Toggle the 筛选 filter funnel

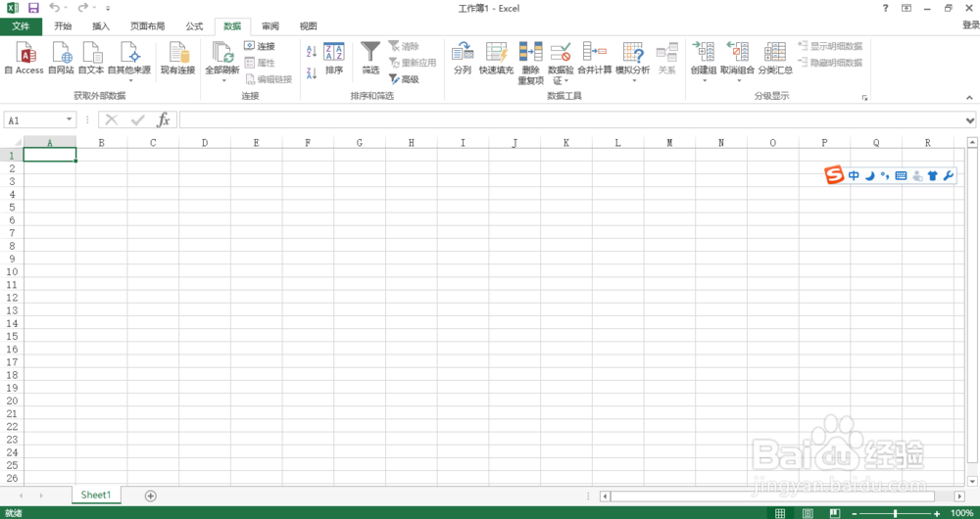click(x=370, y=59)
